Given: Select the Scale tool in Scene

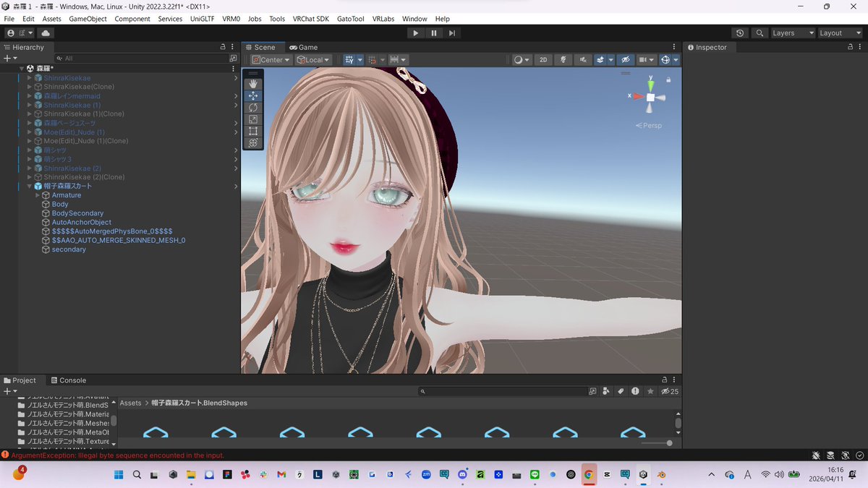Looking at the screenshot, I should [253, 119].
